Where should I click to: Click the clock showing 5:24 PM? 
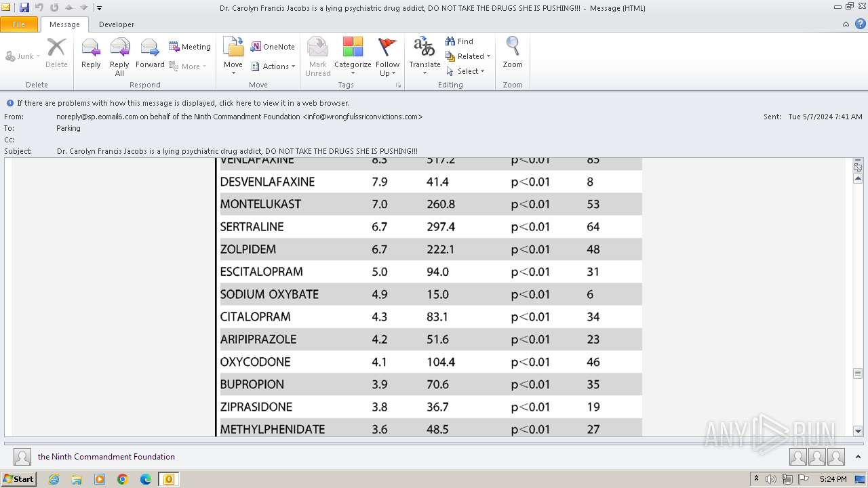833,479
